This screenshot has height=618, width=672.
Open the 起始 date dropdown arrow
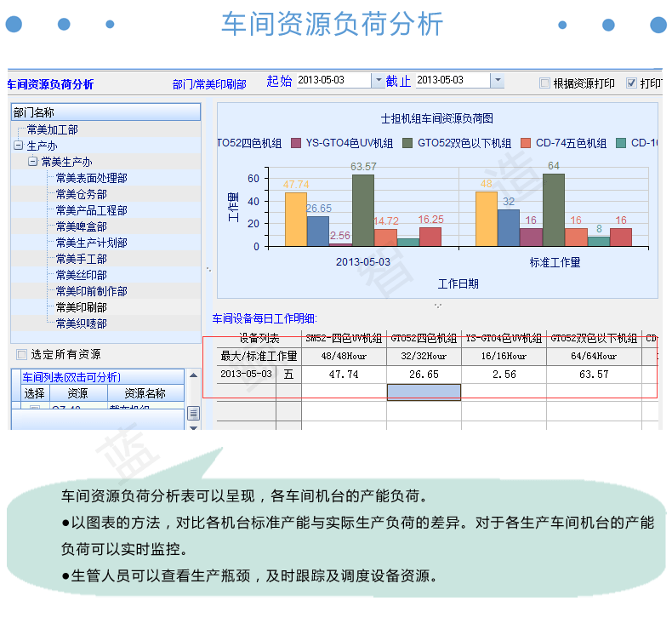378,80
